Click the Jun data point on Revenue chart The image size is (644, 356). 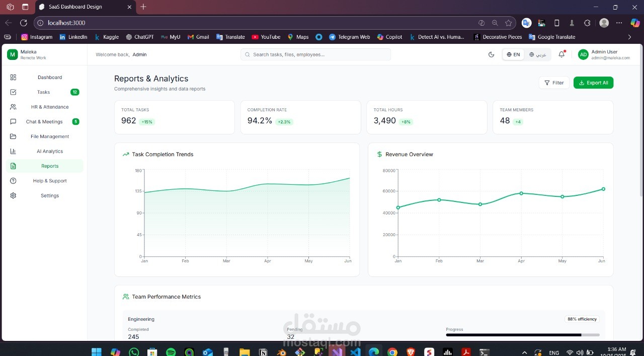pos(603,189)
